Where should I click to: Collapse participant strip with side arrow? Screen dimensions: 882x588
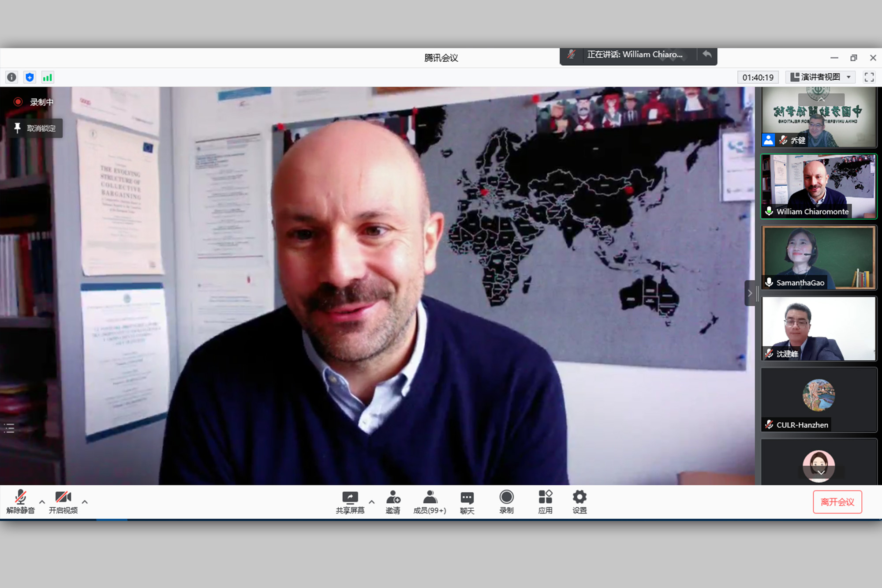pos(750,293)
